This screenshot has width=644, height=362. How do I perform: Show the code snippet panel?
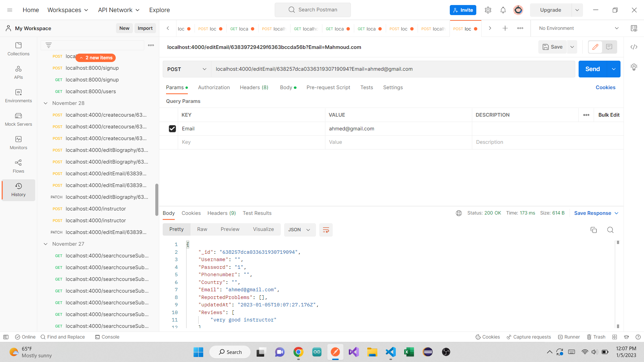[634, 47]
